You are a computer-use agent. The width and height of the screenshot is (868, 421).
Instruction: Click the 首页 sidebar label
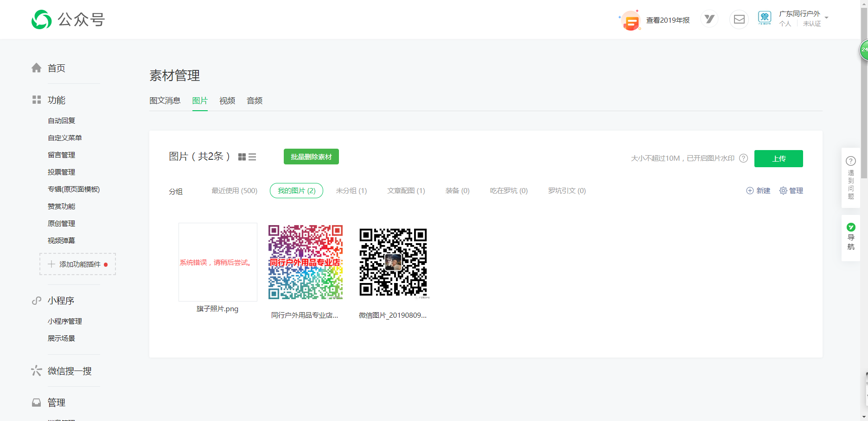pyautogui.click(x=57, y=68)
